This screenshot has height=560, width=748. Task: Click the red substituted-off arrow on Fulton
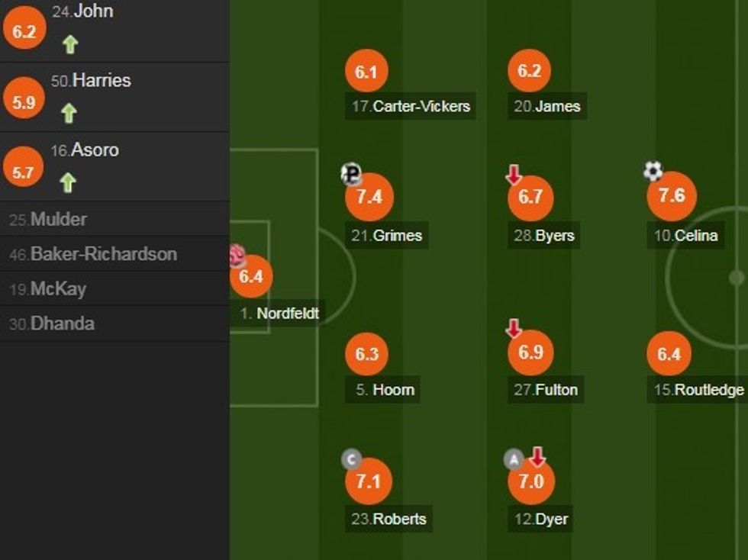tap(514, 329)
